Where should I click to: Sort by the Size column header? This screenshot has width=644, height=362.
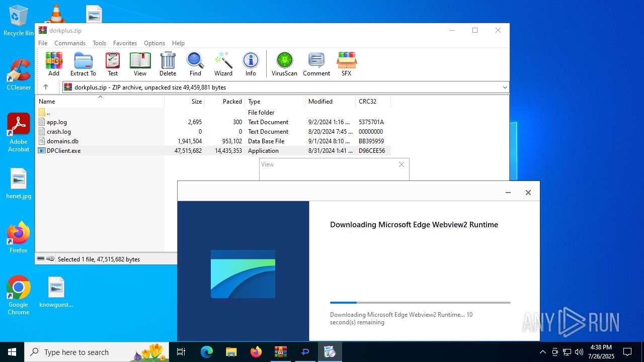(185, 102)
